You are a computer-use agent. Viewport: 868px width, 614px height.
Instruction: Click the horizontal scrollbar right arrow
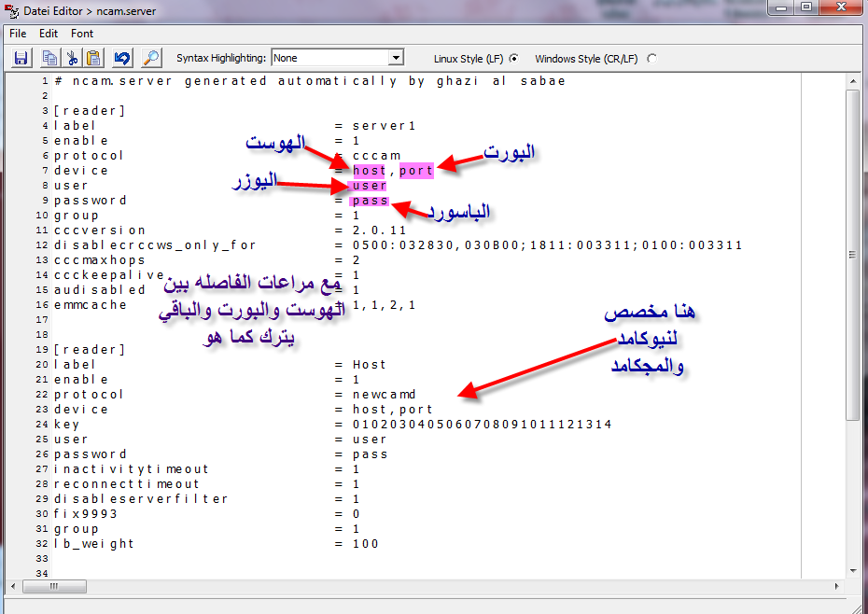(836, 586)
